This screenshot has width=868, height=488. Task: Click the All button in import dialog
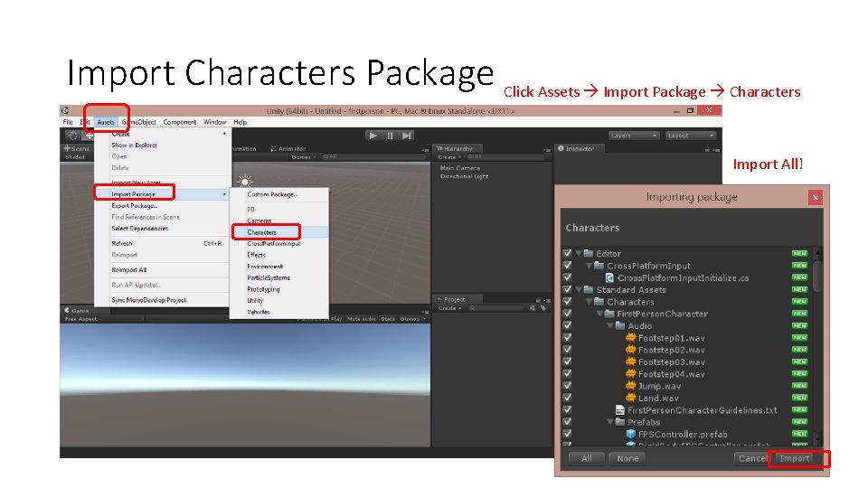click(587, 458)
